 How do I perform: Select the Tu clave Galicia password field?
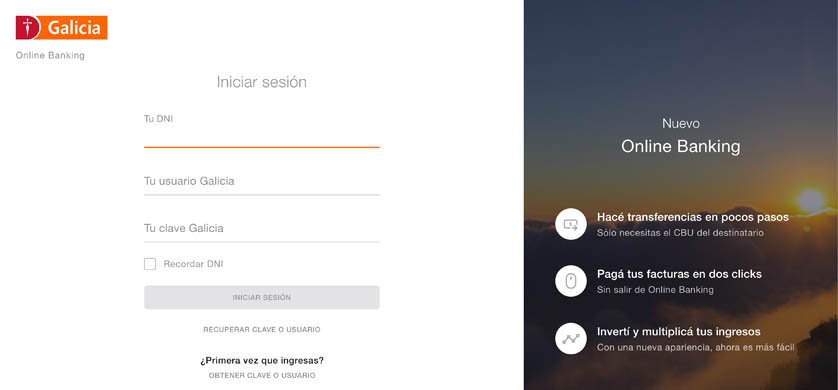coord(262,229)
